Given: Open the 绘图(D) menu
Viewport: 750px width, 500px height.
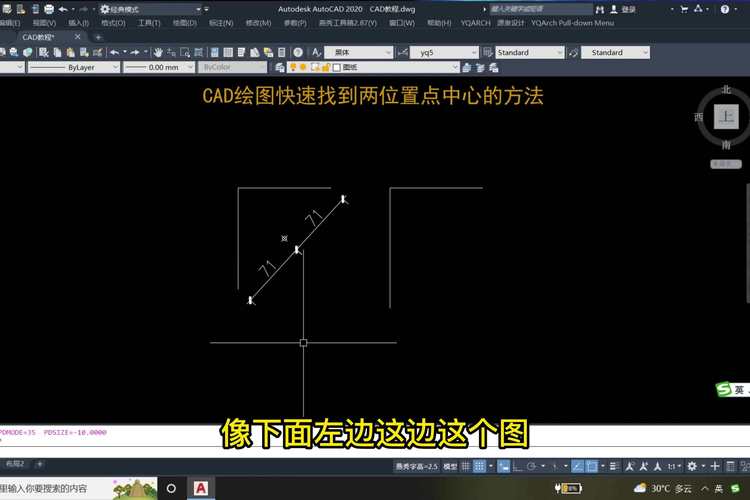Looking at the screenshot, I should pyautogui.click(x=184, y=23).
